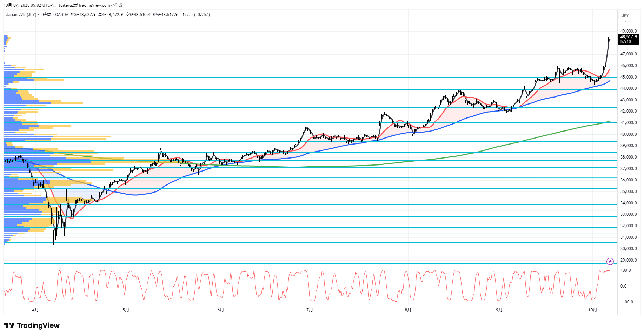Select the blue moving average line end
This screenshot has height=336, width=644.
coord(609,81)
